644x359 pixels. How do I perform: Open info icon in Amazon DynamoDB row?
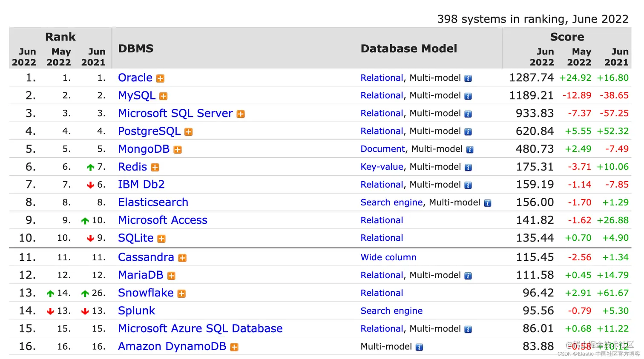tap(419, 348)
